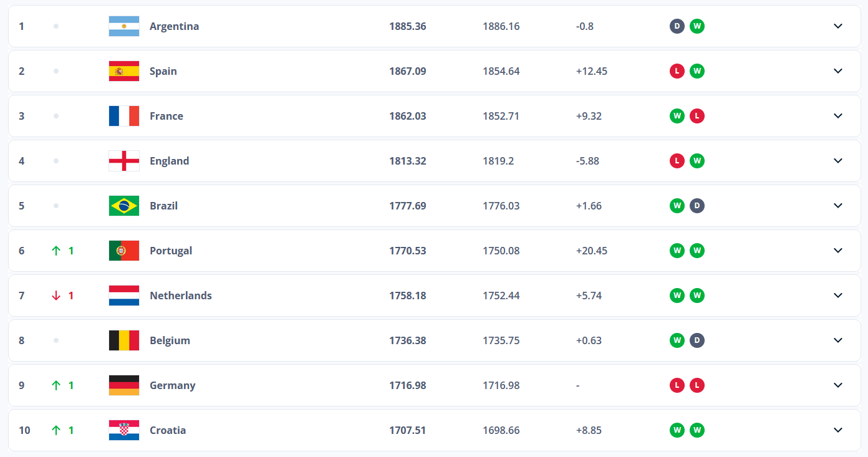Click Portugal's total points 1770.53
868x457 pixels.
pyautogui.click(x=408, y=251)
